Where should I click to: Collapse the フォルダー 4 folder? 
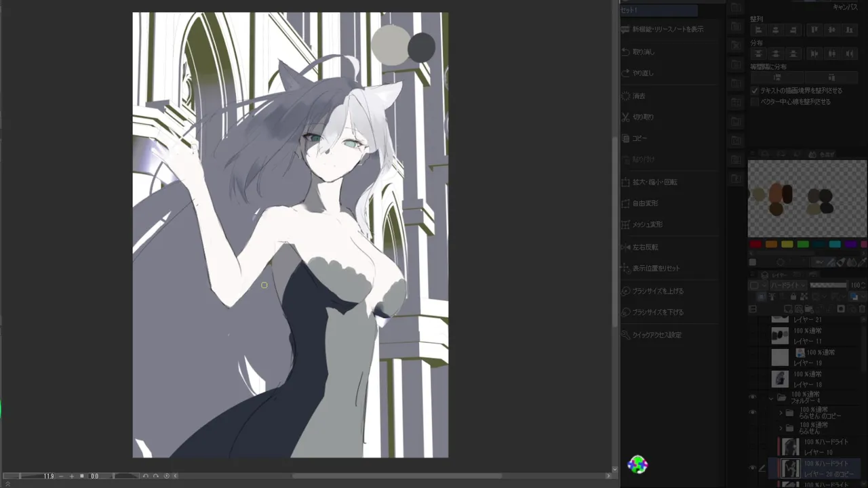[771, 398]
